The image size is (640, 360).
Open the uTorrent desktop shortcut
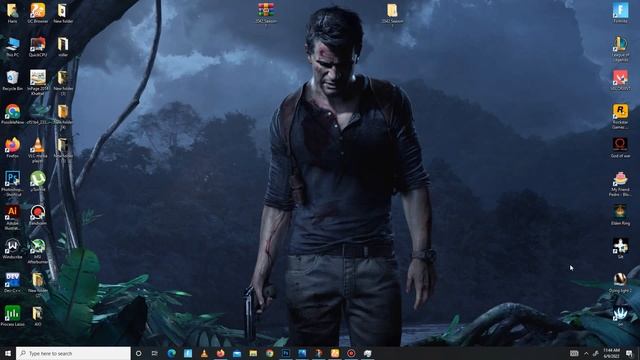tap(38, 181)
